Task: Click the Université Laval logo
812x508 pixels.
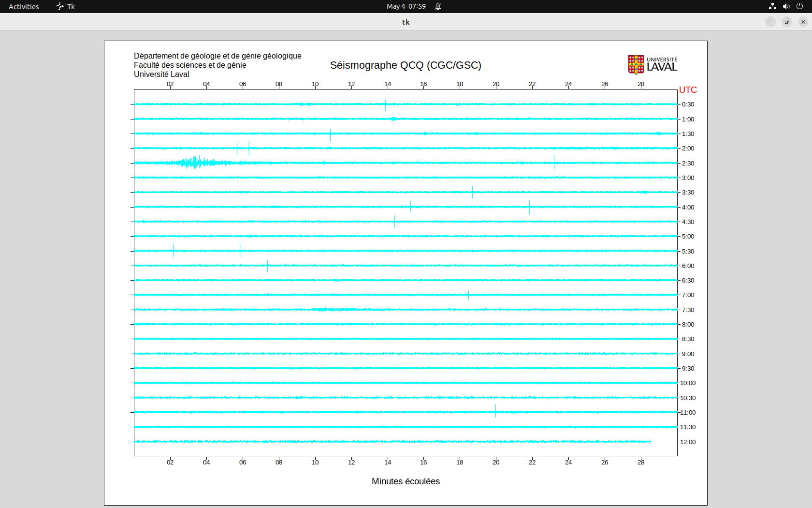Action: pos(652,65)
